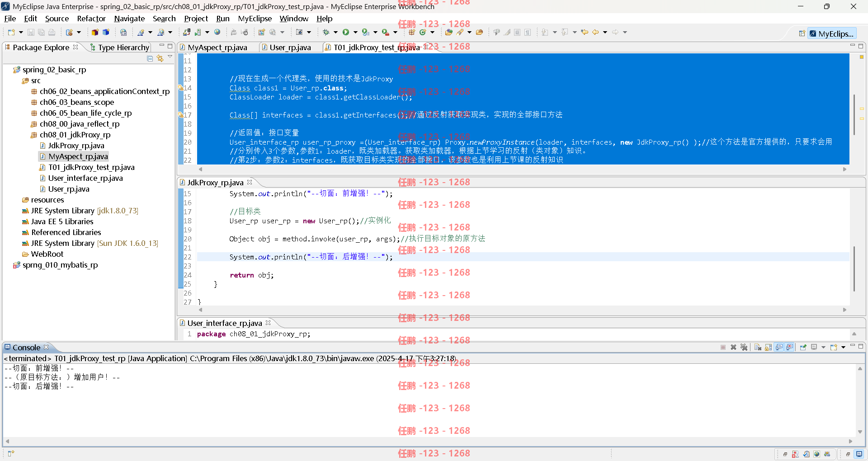Toggle Block Selection Mode in toolbar
Image resolution: width=868 pixels, height=461 pixels.
517,32
